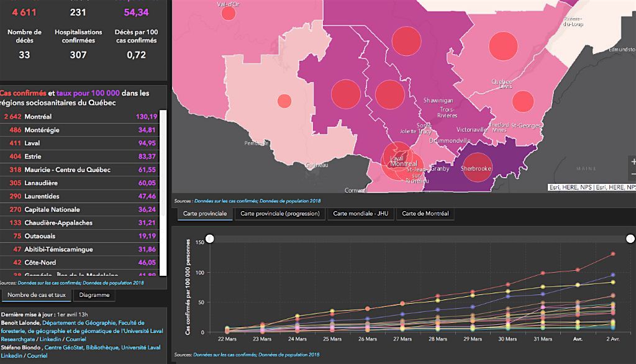Switch to the Diagramme tab
This screenshot has height=364, width=636.
tap(94, 296)
